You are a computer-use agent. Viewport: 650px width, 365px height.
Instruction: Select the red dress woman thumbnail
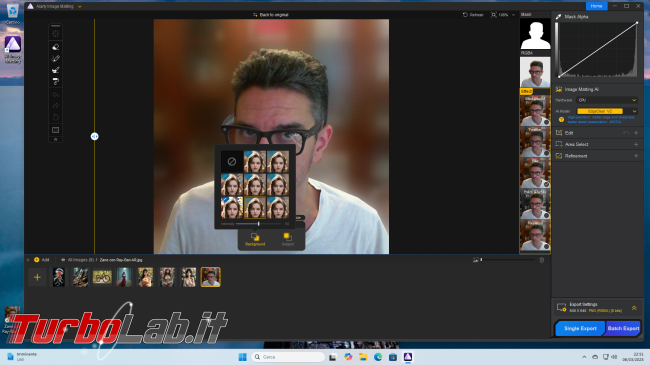(x=124, y=277)
